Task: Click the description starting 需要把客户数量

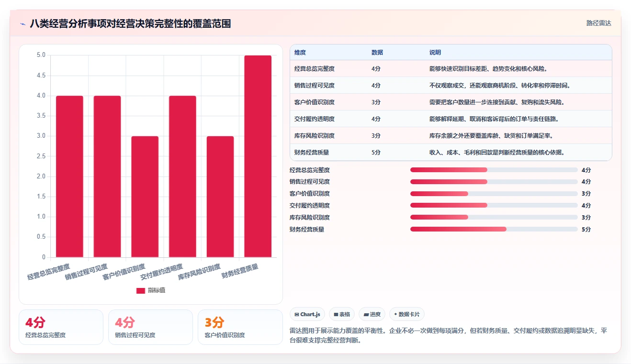Action: (x=497, y=102)
